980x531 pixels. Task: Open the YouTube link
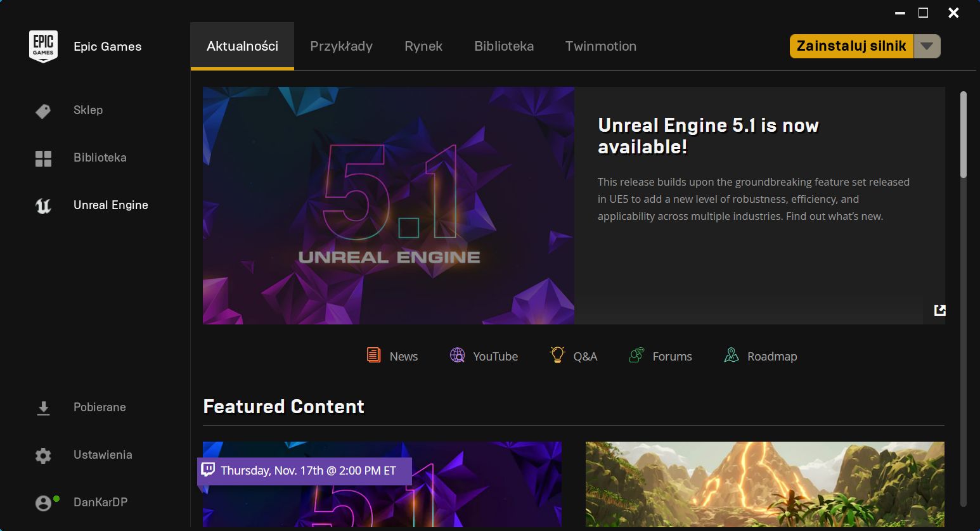(x=496, y=356)
